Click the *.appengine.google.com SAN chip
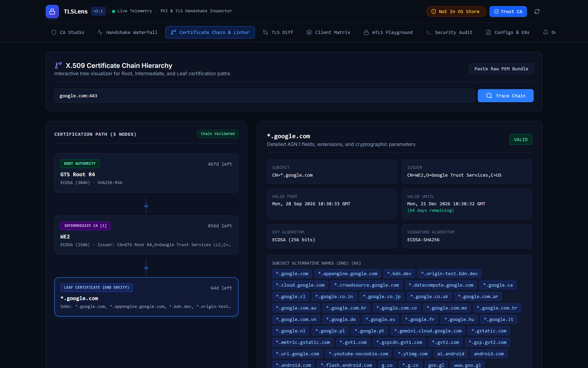Screen dimensions: 588x368 pos(348,274)
